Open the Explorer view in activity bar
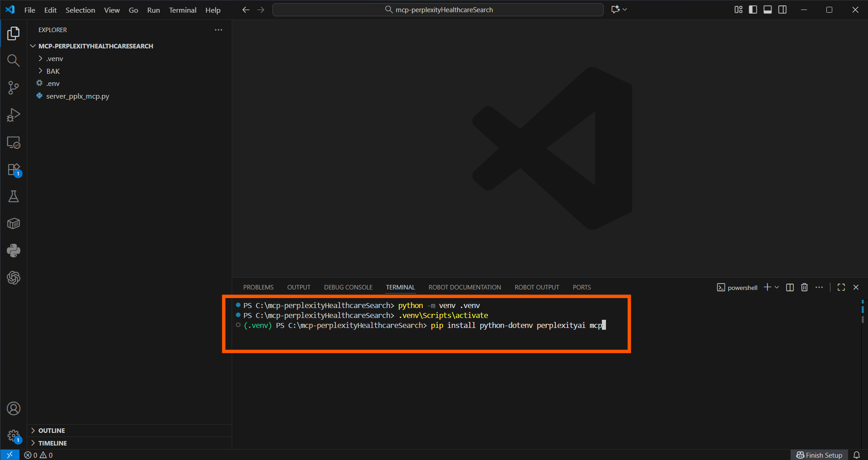 [x=14, y=33]
